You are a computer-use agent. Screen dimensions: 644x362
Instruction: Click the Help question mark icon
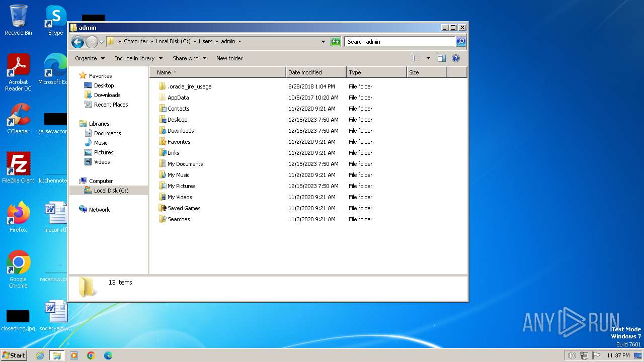point(456,58)
